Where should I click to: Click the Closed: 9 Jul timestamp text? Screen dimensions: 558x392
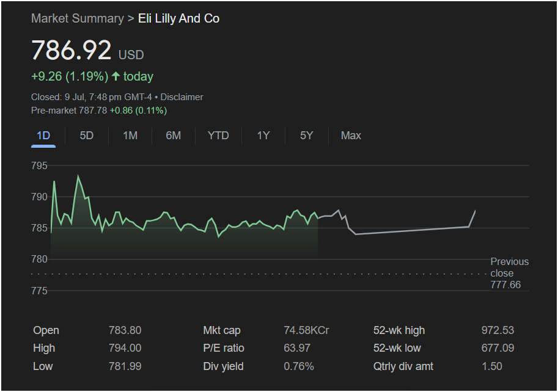pos(92,97)
